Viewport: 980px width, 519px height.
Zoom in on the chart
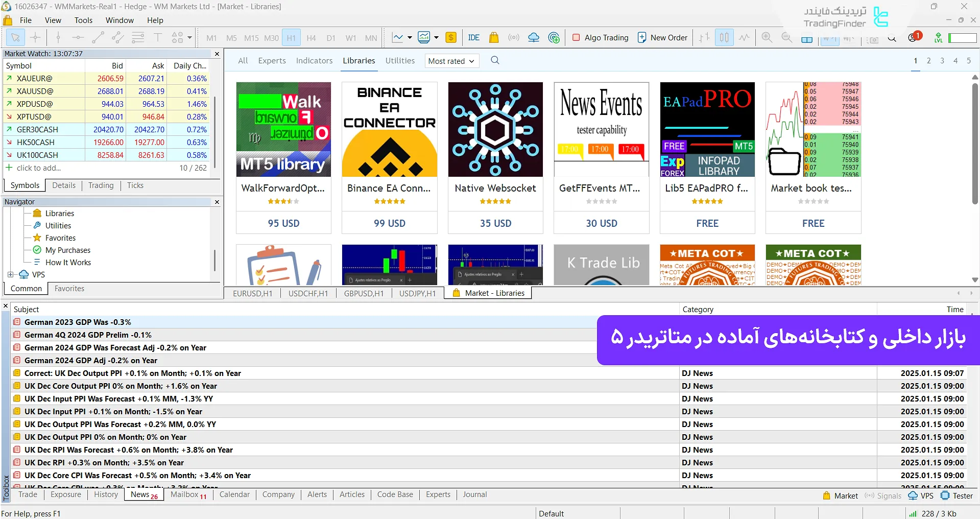tap(766, 37)
